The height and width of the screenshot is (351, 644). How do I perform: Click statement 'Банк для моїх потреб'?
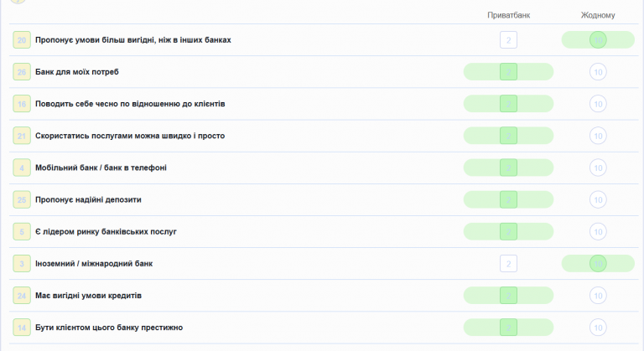point(77,72)
